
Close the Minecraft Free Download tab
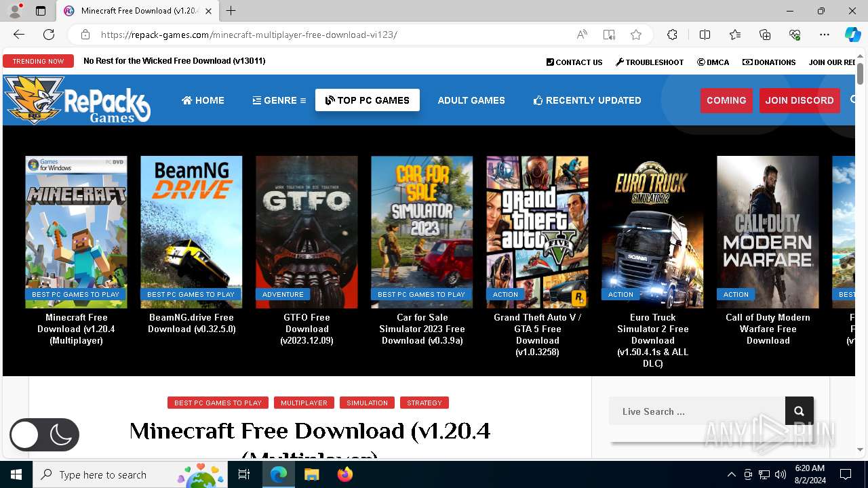208,11
